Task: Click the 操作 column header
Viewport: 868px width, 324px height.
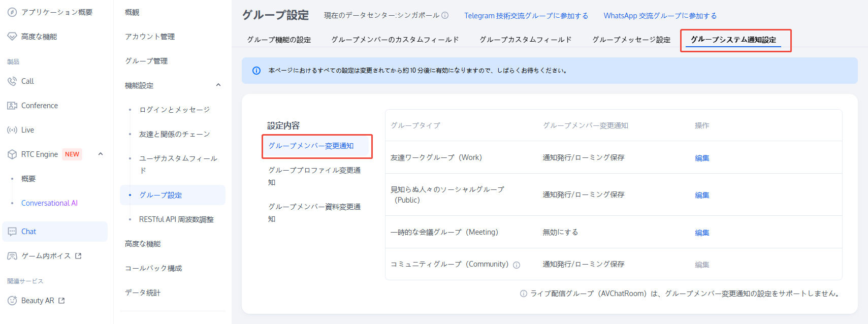Action: (x=702, y=125)
